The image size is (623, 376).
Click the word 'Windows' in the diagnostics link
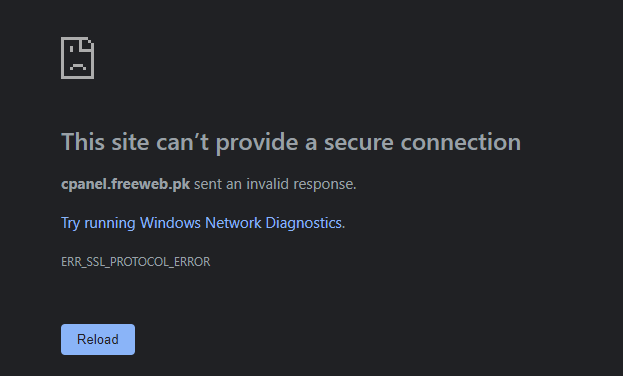(170, 223)
